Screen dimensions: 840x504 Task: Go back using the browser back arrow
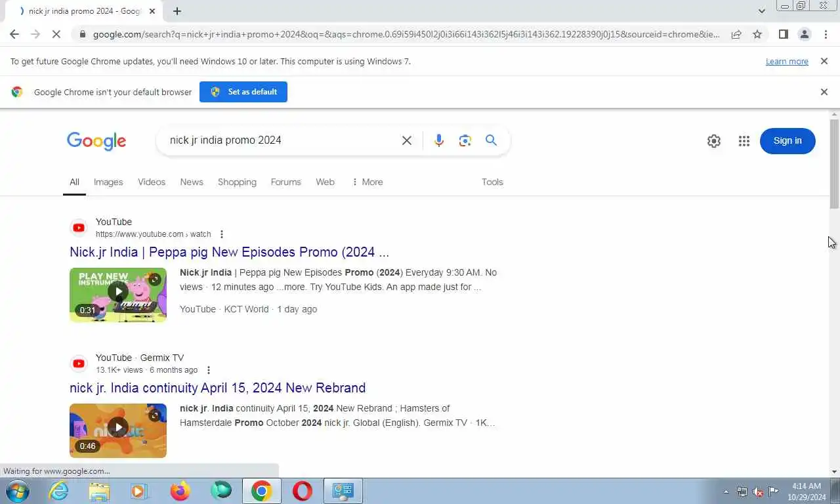(14, 34)
